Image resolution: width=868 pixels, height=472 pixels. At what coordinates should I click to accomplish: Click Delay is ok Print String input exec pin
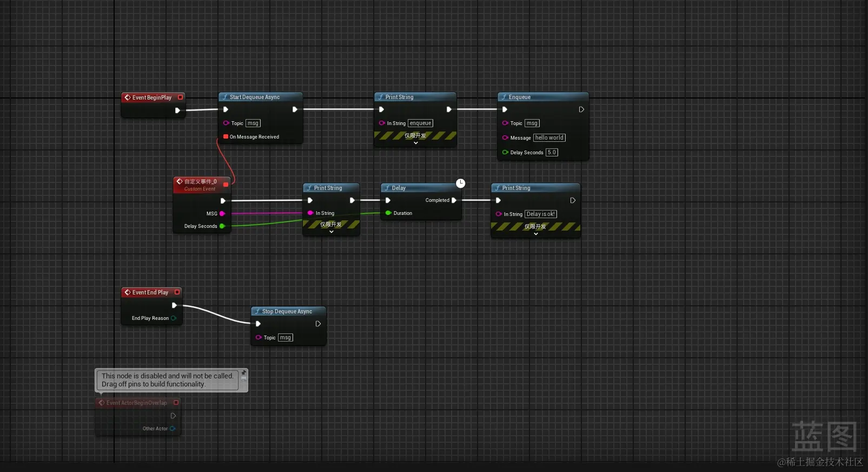tap(498, 200)
